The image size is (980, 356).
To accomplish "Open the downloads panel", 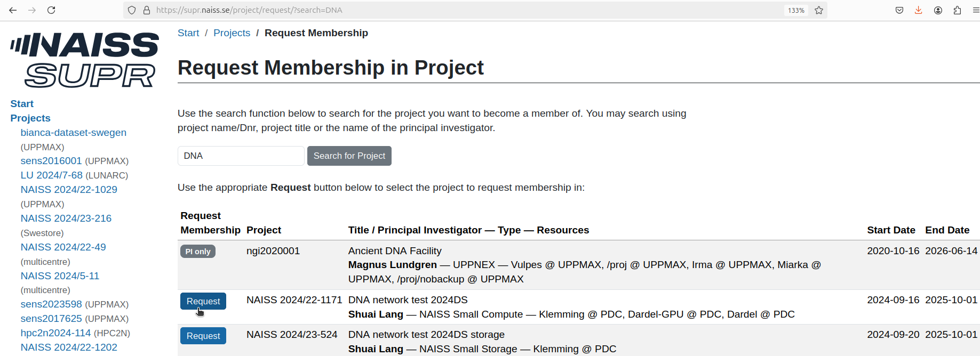I will click(x=919, y=10).
